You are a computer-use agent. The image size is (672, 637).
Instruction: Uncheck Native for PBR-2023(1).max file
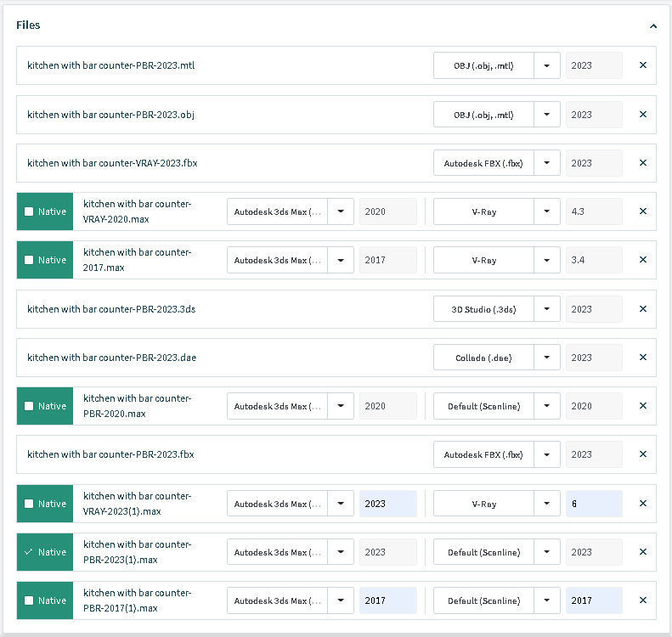click(29, 552)
